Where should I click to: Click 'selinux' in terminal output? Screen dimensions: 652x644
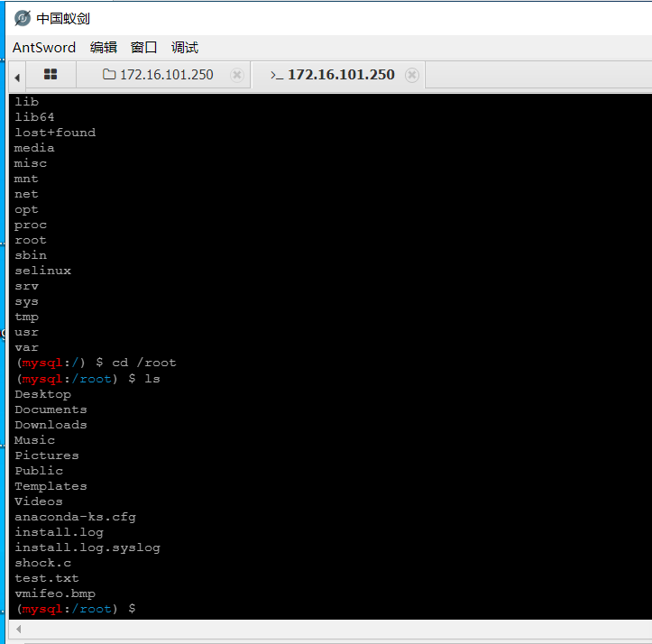(42, 271)
